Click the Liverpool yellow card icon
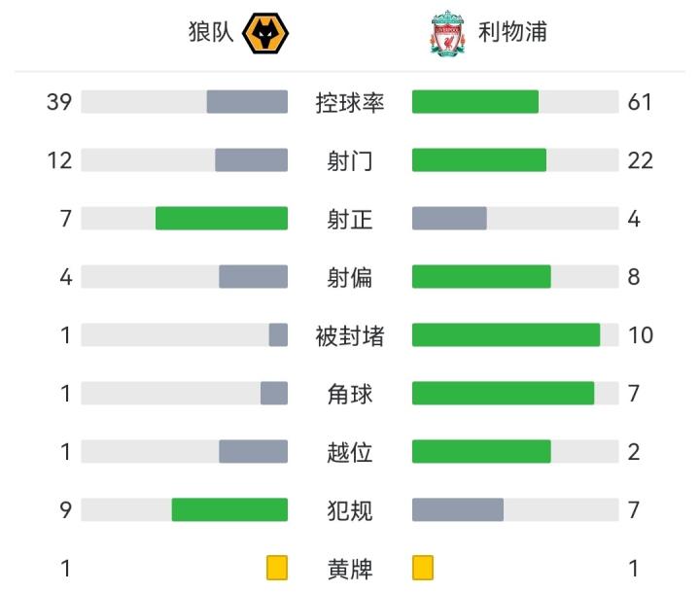 (423, 568)
